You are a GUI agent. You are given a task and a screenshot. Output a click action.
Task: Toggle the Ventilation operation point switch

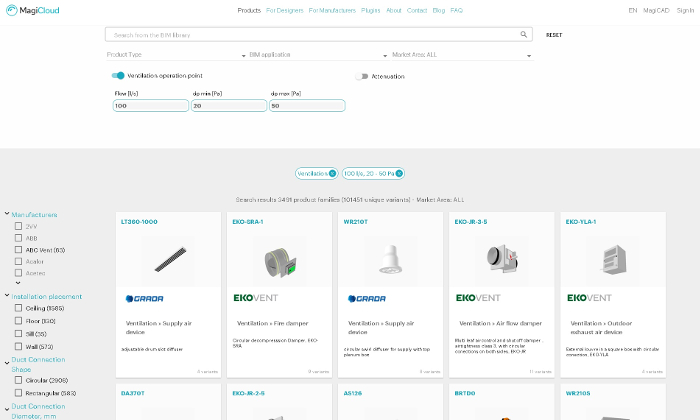[118, 75]
